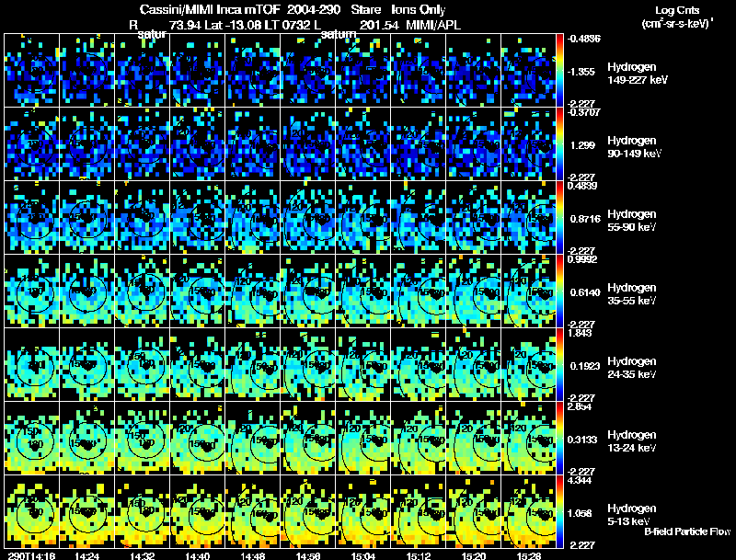This screenshot has height=560, width=736.
Task: Click the 'Hydrogen 5-13 keV' row label
Action: tap(632, 515)
